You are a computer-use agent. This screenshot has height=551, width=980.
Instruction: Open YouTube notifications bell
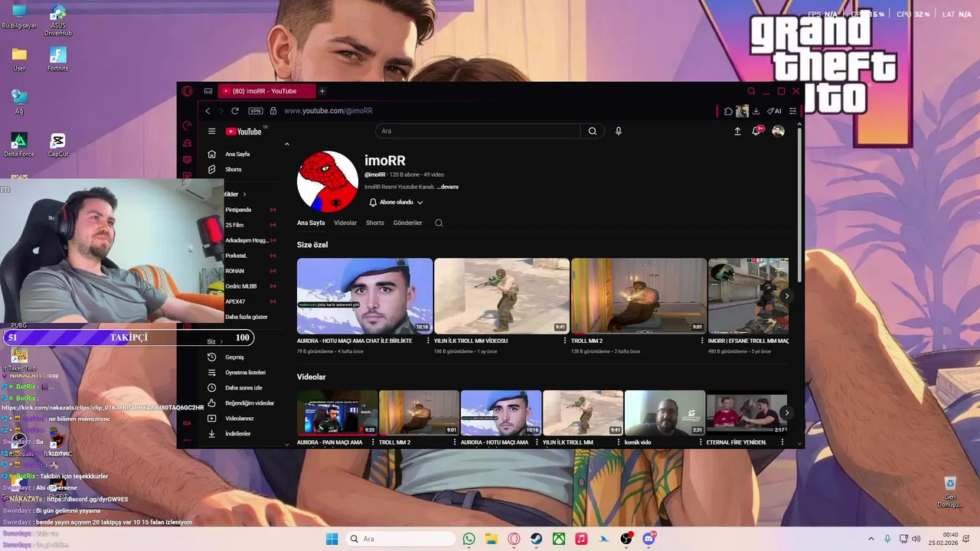click(757, 131)
